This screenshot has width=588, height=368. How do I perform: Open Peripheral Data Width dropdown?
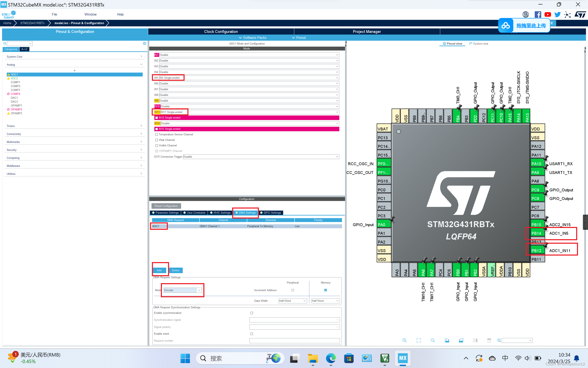coord(293,301)
